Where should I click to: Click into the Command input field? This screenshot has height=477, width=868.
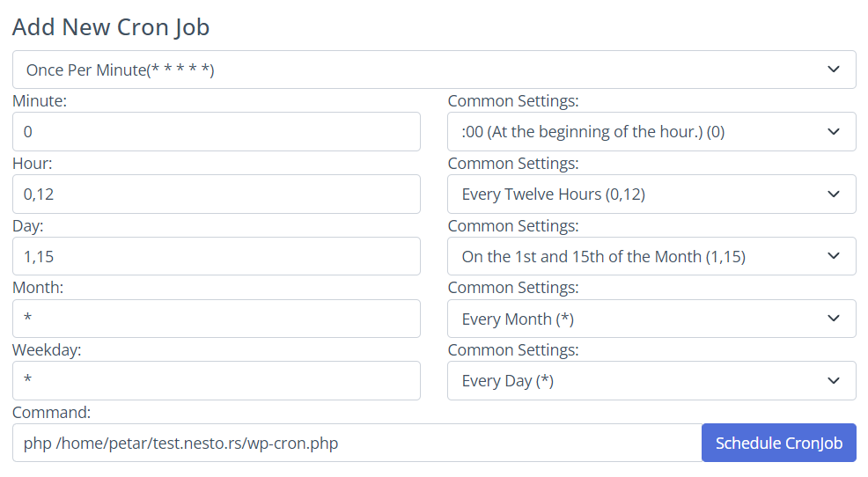(357, 443)
